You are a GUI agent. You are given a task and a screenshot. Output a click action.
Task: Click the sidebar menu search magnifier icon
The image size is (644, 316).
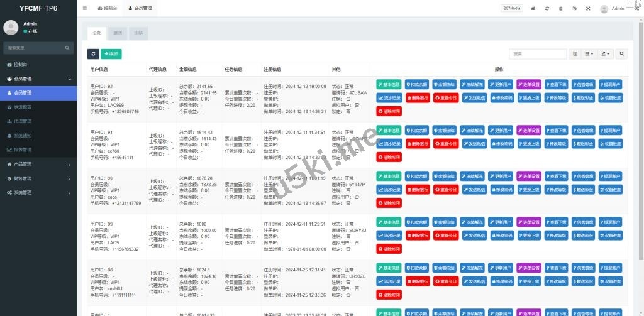point(68,48)
